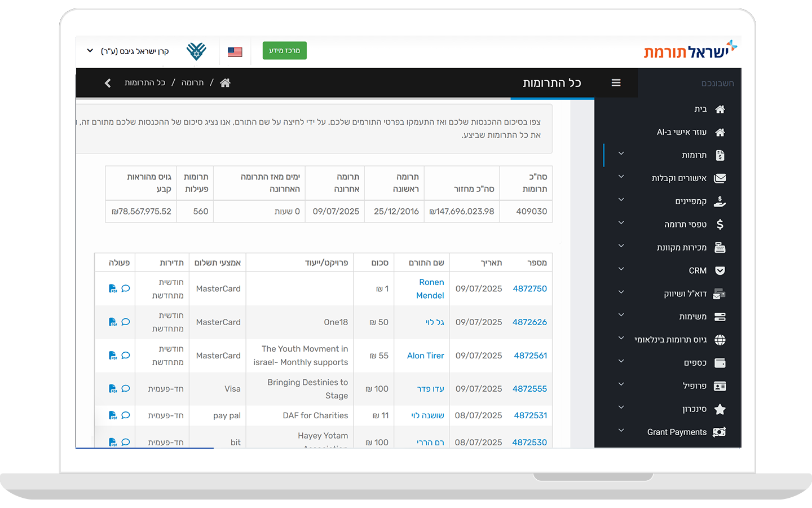Click the Grant Payments money icon
Viewport: 812px width, 508px height.
coord(720,432)
